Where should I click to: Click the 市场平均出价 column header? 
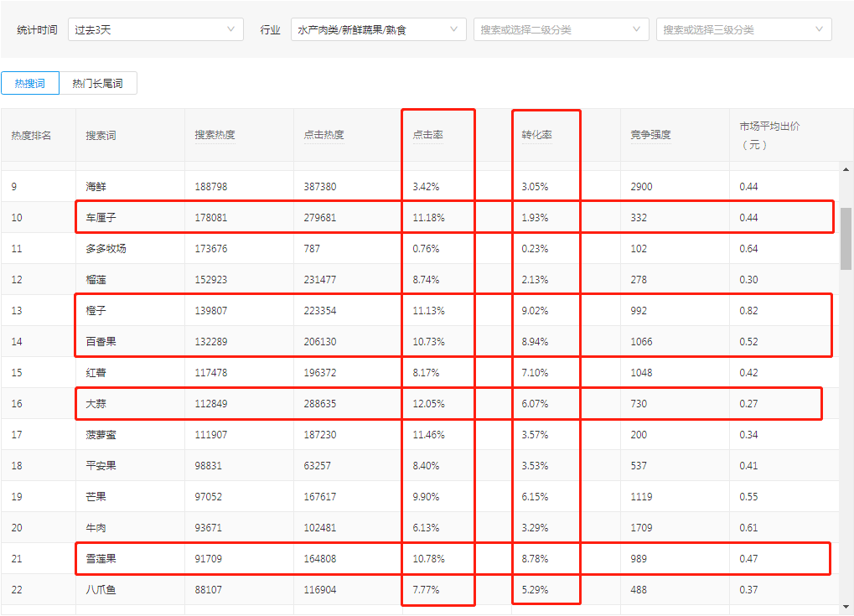(769, 135)
